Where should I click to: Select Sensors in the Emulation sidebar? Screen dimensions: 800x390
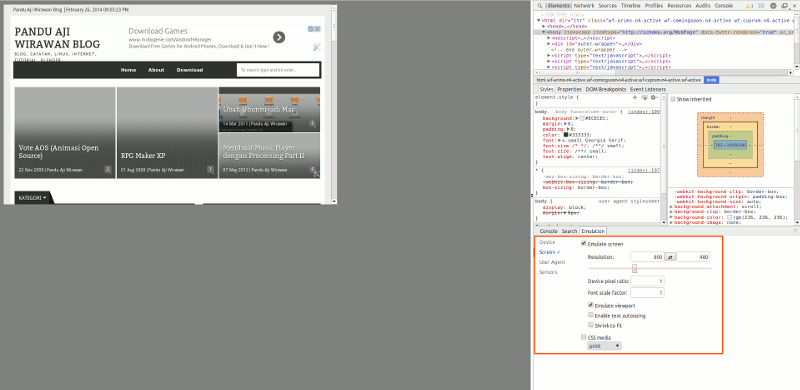click(548, 272)
